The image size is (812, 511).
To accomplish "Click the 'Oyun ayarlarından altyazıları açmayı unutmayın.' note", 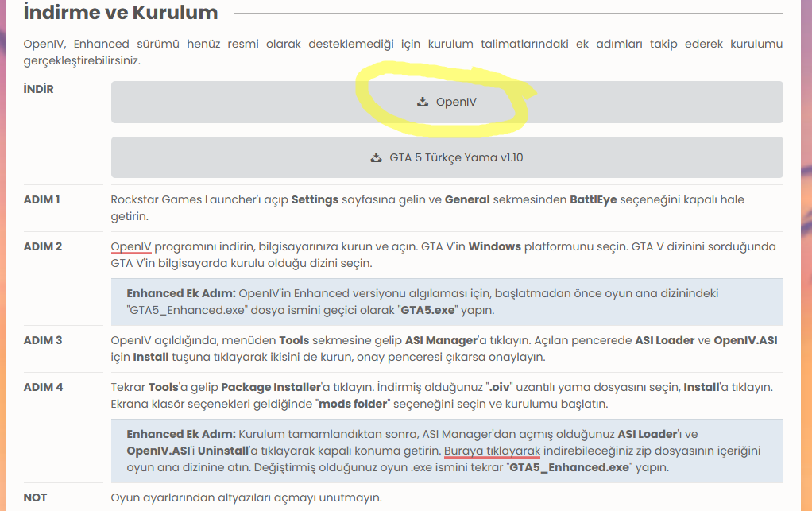I will [246, 497].
